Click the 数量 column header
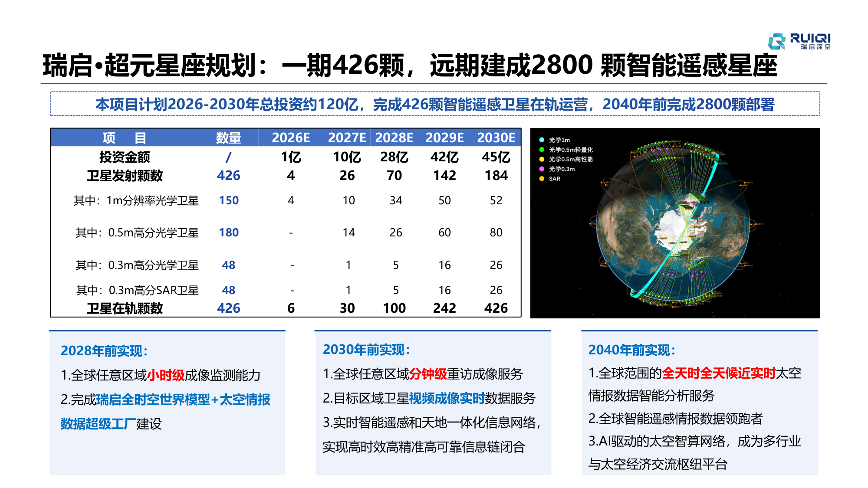Screen dimensions: 868x488 pyautogui.click(x=229, y=138)
